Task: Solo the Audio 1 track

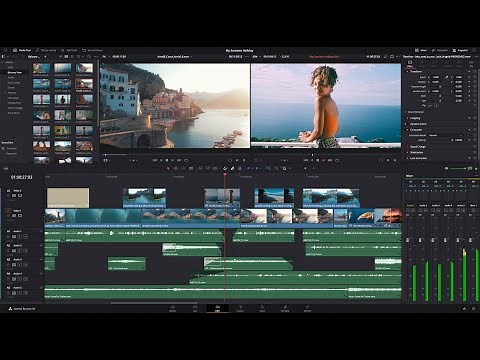Action: (x=20, y=236)
